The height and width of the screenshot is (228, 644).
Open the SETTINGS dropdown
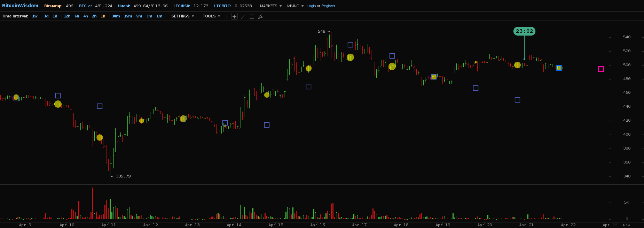pos(182,16)
